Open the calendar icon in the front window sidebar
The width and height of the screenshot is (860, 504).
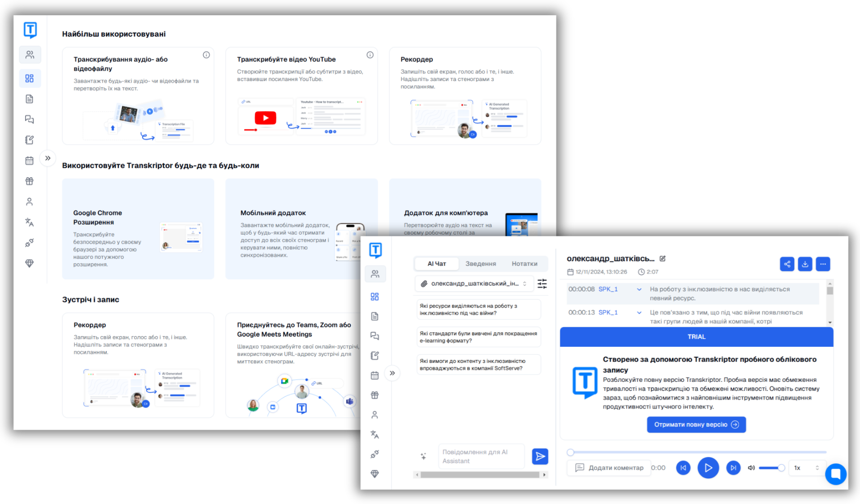pos(375,376)
